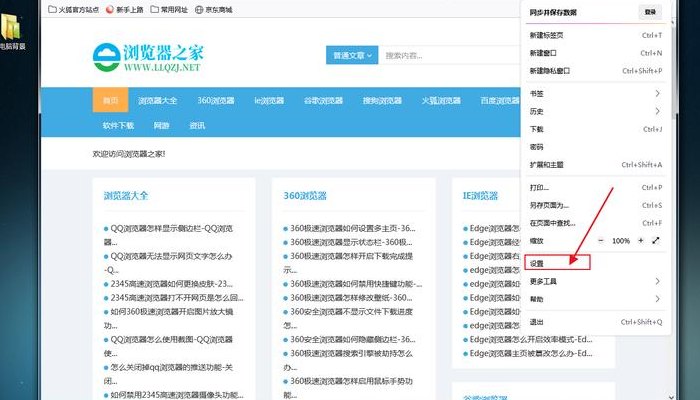Open article 怎么关闭掉qq浏览器的推送功能
Image resolution: width=700 pixels, height=400 pixels.
171,367
